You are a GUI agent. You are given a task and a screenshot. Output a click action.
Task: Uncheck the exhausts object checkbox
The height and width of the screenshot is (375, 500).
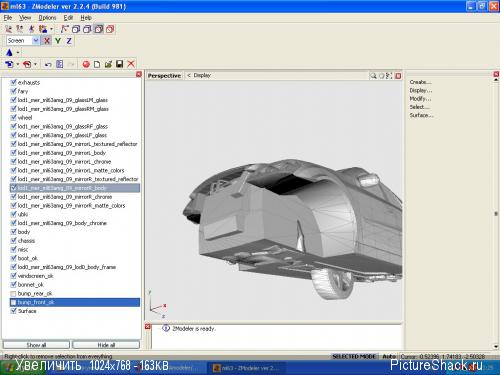pyautogui.click(x=13, y=82)
